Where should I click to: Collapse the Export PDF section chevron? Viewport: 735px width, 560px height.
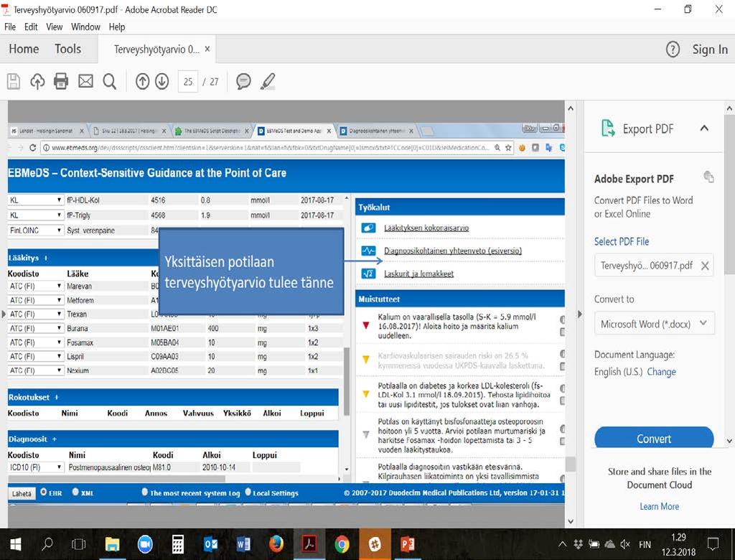(704, 128)
